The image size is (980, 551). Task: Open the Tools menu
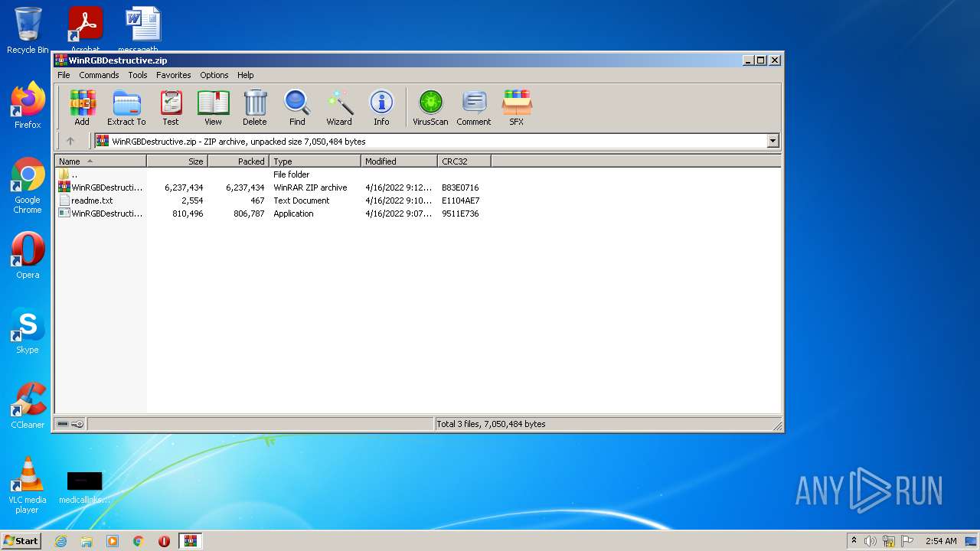[x=138, y=75]
